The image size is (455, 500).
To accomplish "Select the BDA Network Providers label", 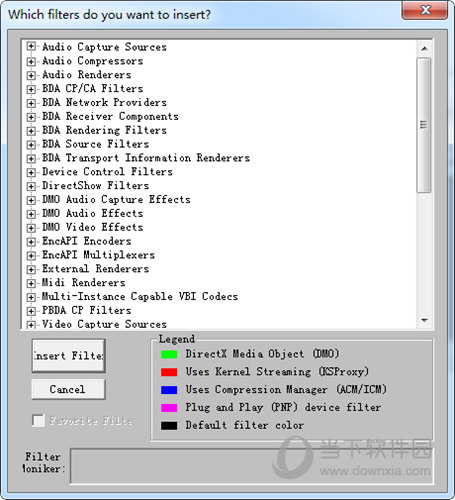I will click(104, 102).
